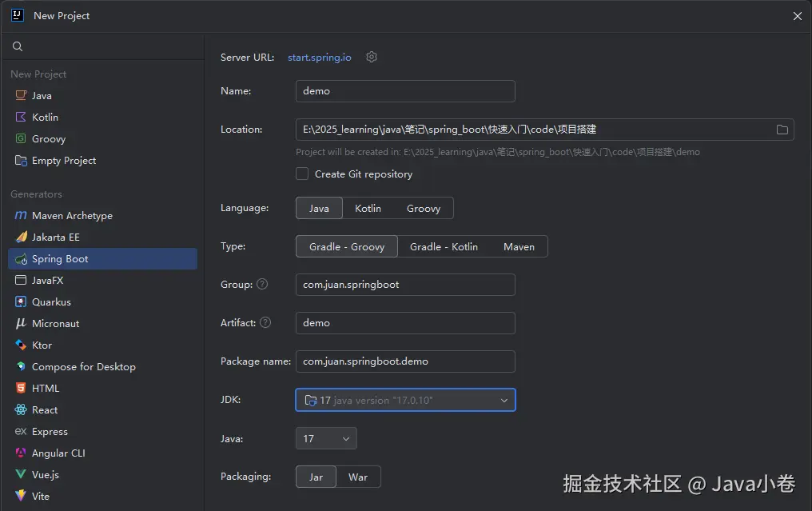Viewport: 812px width, 511px height.
Task: Click the Kotlin project icon
Action: click(21, 117)
